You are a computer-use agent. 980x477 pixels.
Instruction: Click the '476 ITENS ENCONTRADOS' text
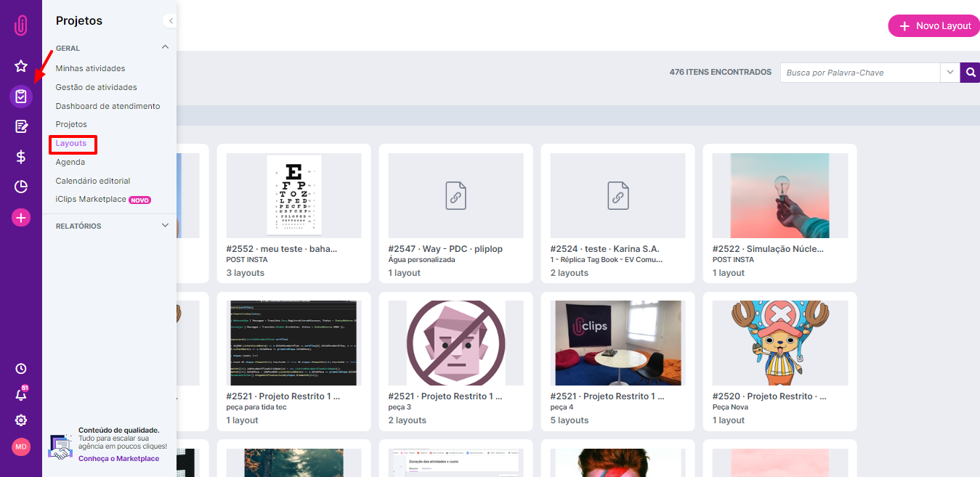[721, 73]
